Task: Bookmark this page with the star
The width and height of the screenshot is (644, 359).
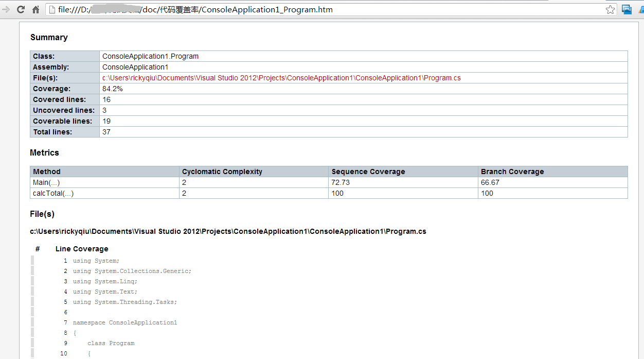Action: point(610,10)
